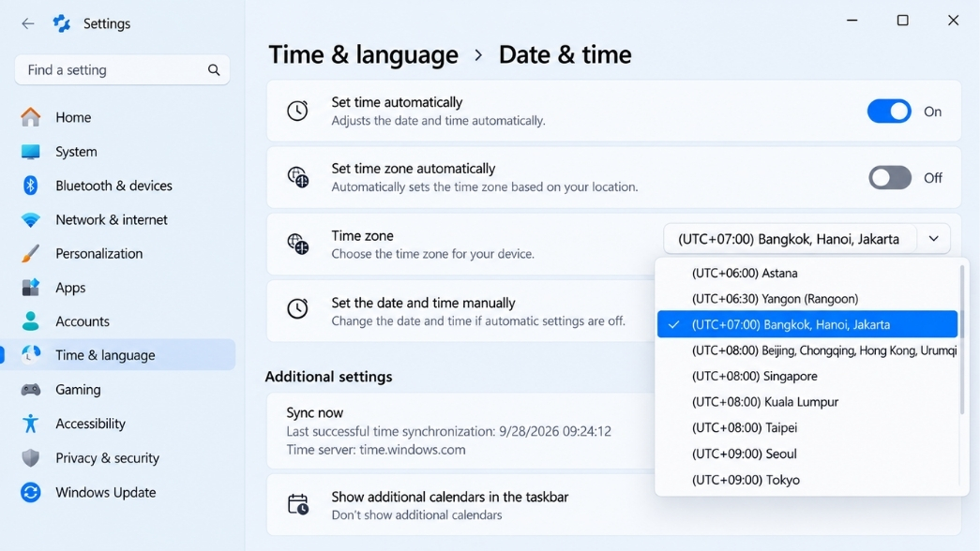Click the Find a setting search box
The image size is (980, 551).
pos(122,70)
